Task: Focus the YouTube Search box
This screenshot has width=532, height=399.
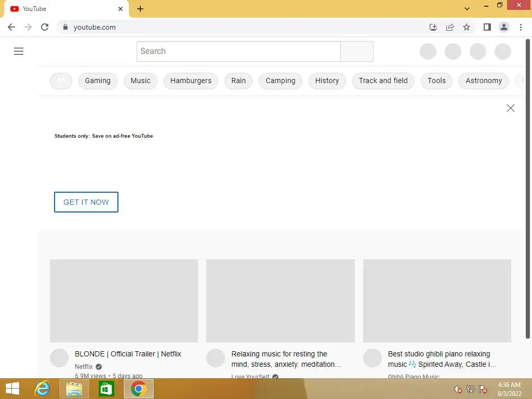Action: tap(238, 51)
